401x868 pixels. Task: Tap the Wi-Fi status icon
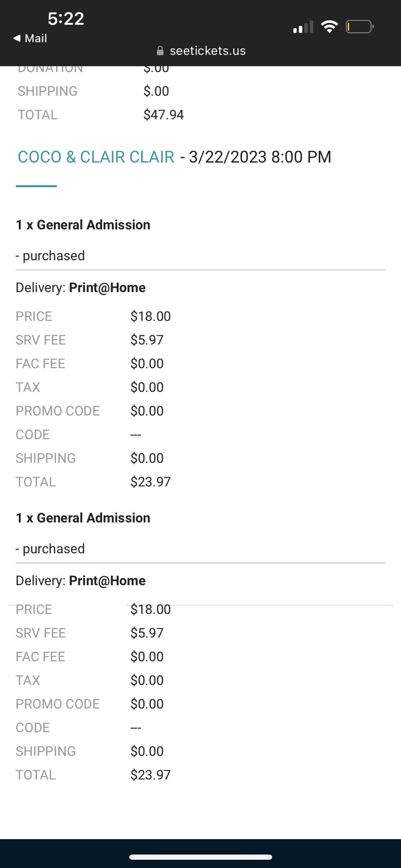[x=330, y=27]
